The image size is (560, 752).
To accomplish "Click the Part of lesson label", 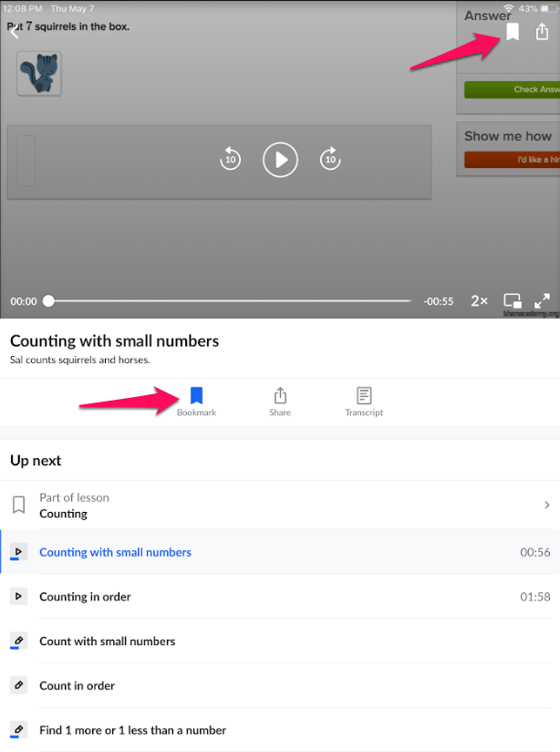I will (74, 497).
